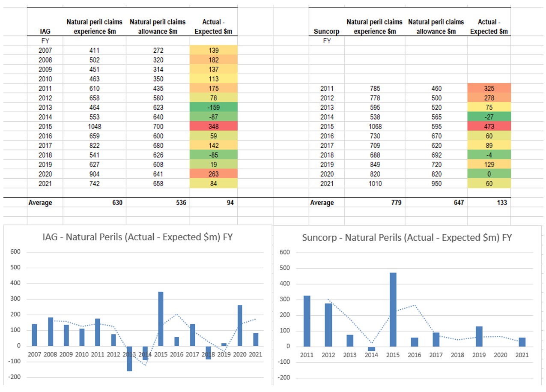The height and width of the screenshot is (392, 546).
Task: Select IAG 2017 experience value 822
Action: coord(95,145)
